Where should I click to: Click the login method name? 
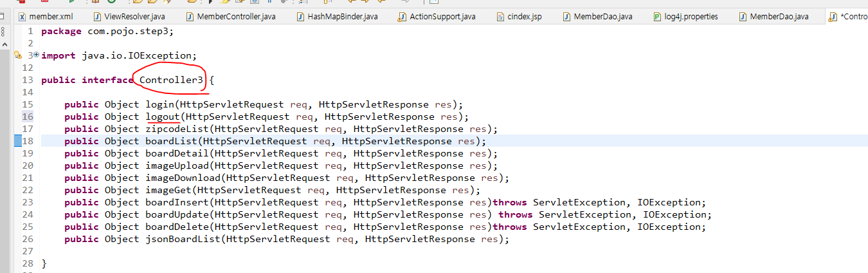click(x=160, y=104)
